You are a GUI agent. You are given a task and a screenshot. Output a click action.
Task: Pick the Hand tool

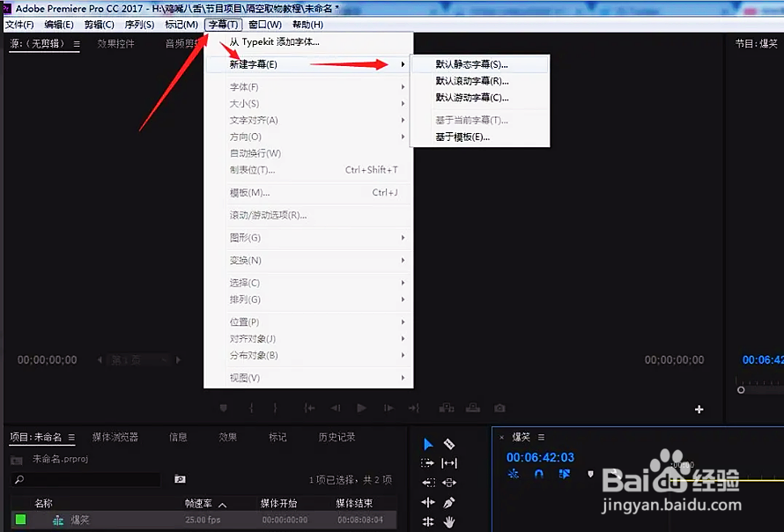point(449,522)
